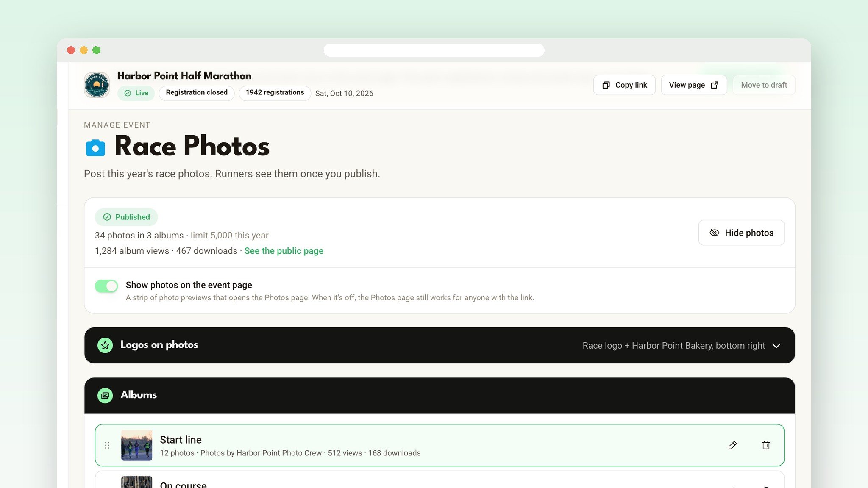
Task: Click the Start line album title
Action: [x=181, y=440]
